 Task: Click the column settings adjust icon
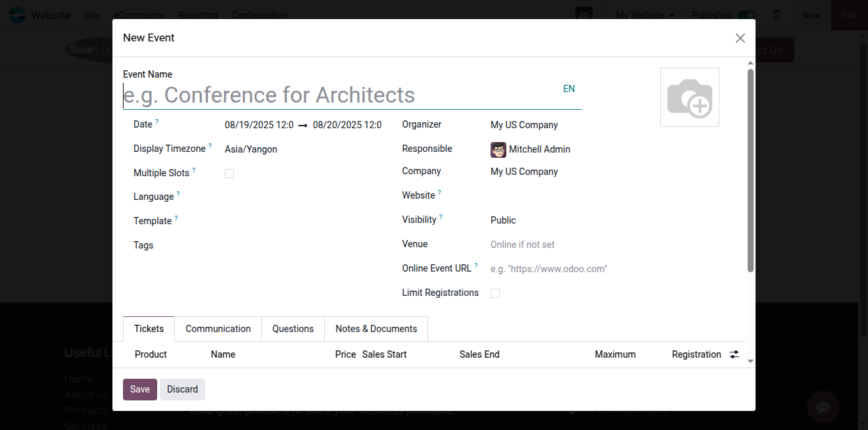point(734,354)
